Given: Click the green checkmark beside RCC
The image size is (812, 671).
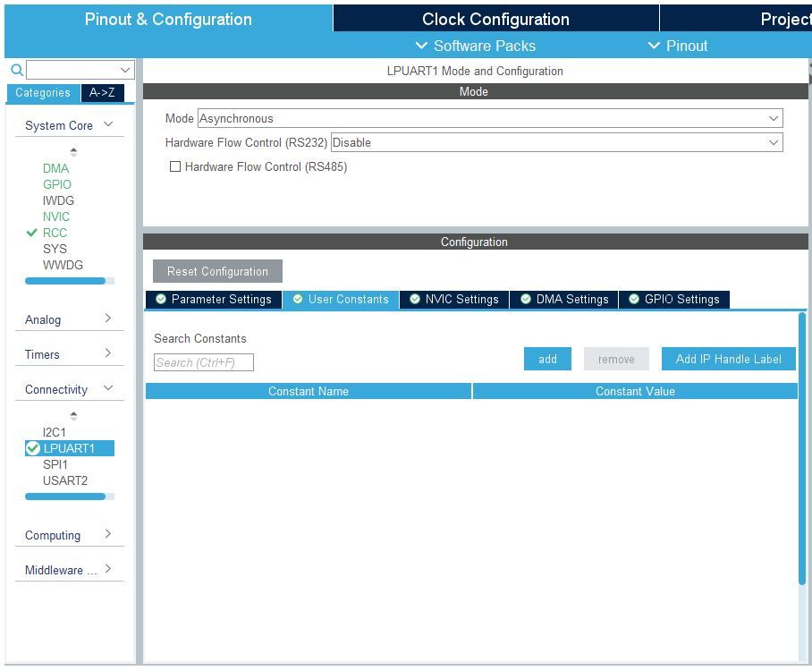Looking at the screenshot, I should tap(31, 233).
